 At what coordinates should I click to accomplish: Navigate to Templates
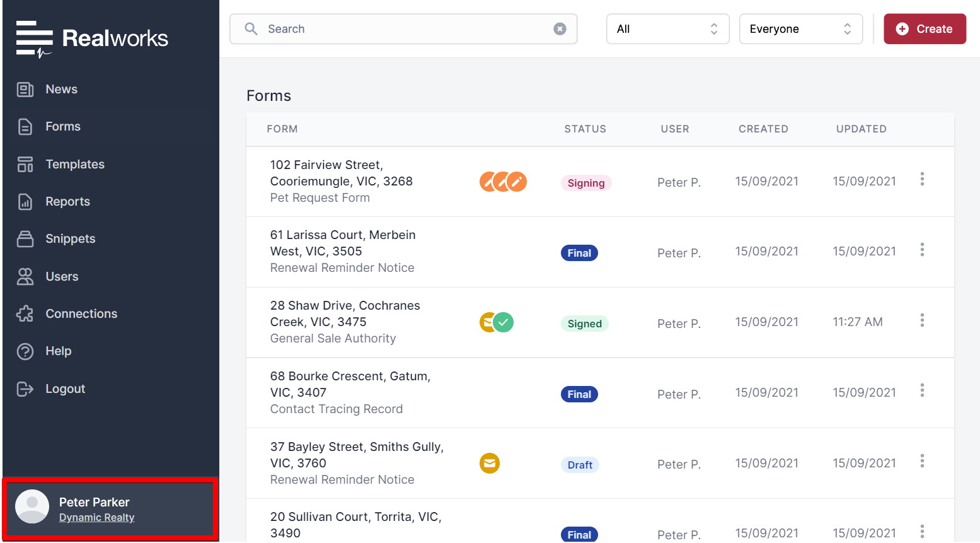pos(75,165)
